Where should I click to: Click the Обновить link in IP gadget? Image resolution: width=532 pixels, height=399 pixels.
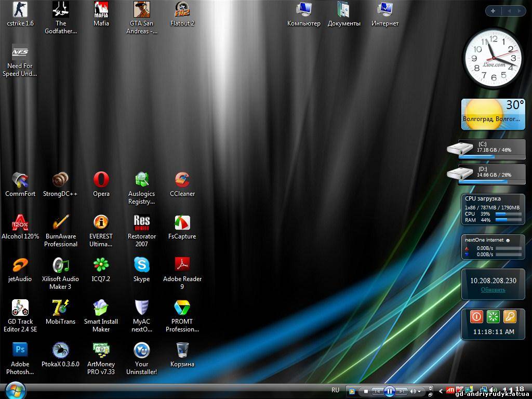tap(493, 290)
